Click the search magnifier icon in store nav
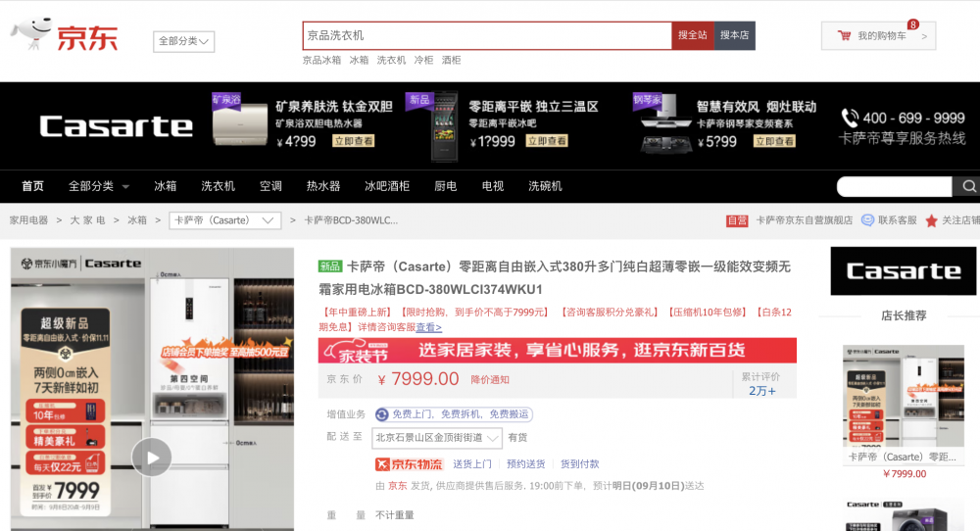 (x=967, y=186)
